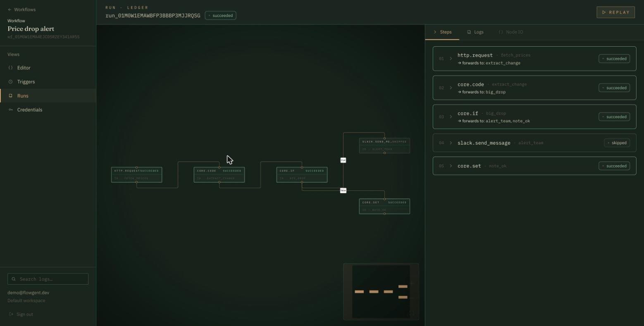Click the 'true' edge label

343,160
